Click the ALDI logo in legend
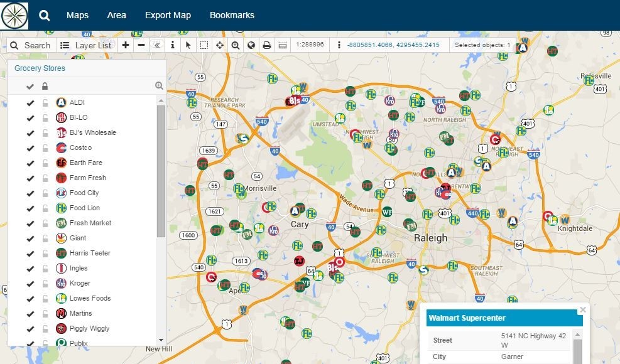This screenshot has height=364, width=620. (61, 103)
